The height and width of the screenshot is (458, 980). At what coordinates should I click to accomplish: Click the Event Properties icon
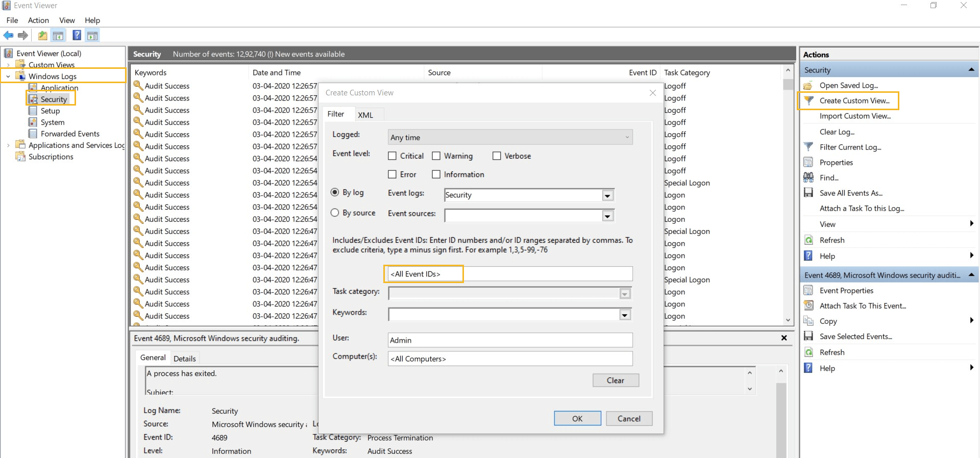pyautogui.click(x=808, y=290)
